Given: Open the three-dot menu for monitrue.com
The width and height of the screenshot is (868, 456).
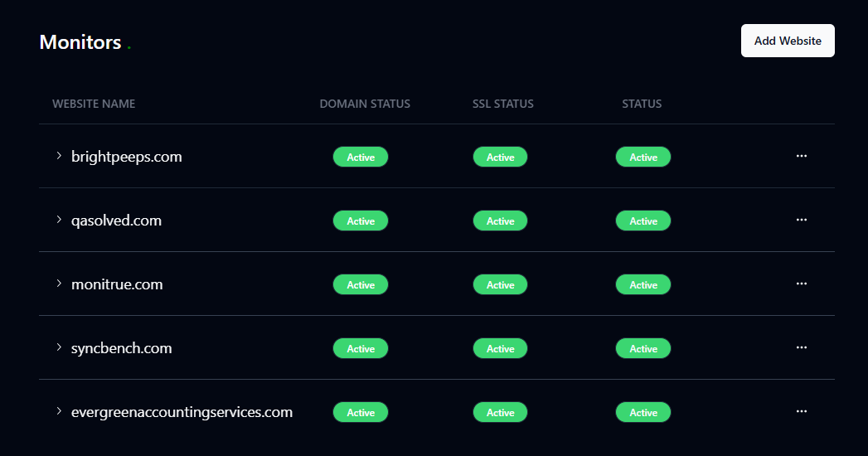Looking at the screenshot, I should click(x=801, y=284).
